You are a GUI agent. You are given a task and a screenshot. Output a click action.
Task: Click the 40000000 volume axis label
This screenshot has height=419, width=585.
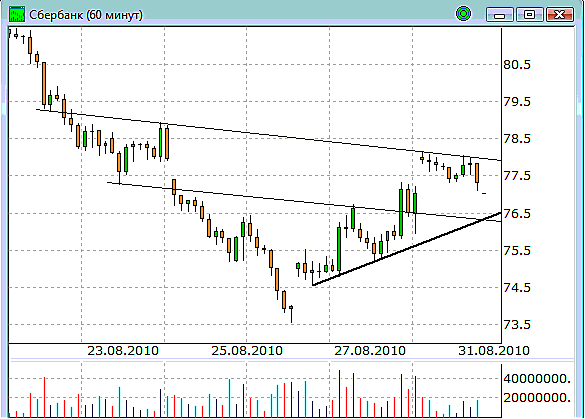[537, 379]
